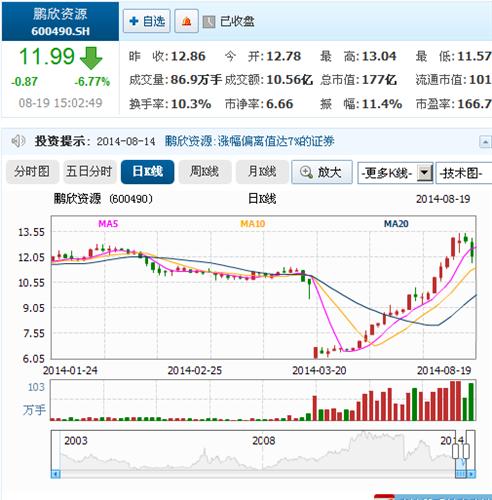Click the 放大 zoom button
The width and height of the screenshot is (492, 500).
322,172
